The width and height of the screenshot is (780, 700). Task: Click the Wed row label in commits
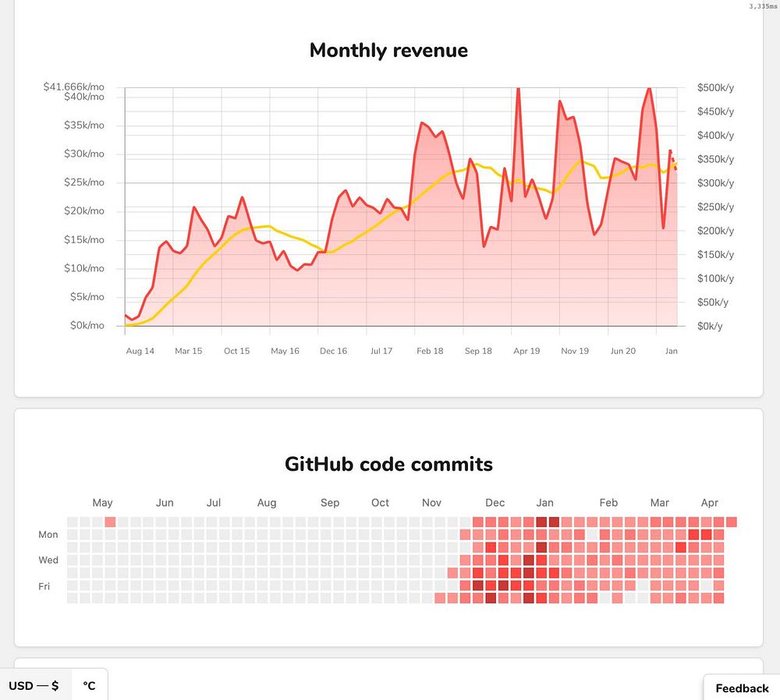[48, 560]
